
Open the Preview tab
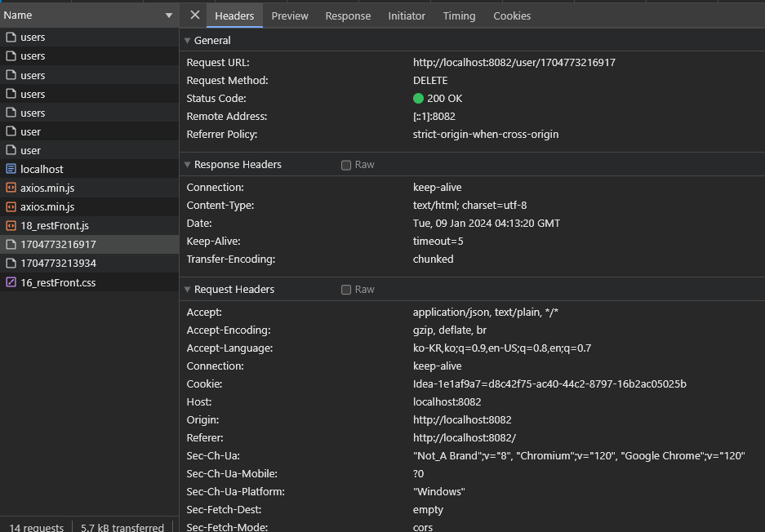(290, 16)
